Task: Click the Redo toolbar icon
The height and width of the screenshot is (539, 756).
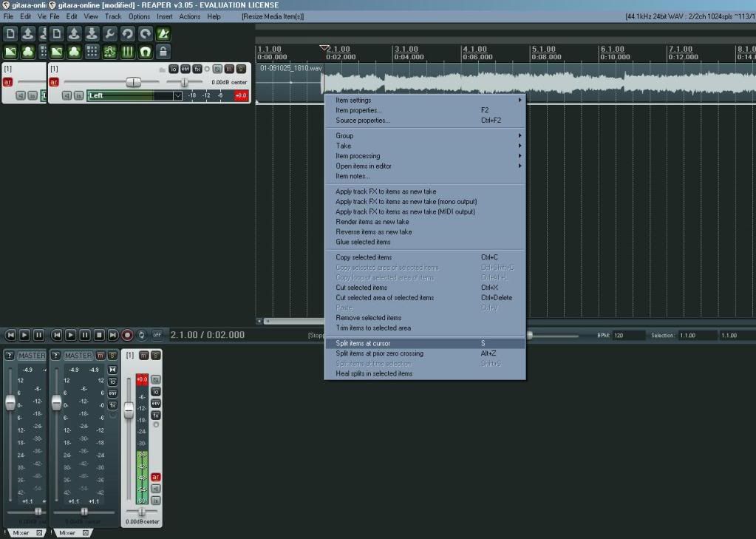Action: [x=145, y=33]
